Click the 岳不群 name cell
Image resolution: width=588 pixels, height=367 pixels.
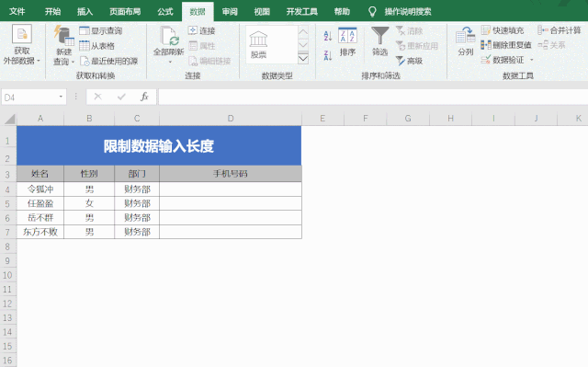tap(40, 218)
